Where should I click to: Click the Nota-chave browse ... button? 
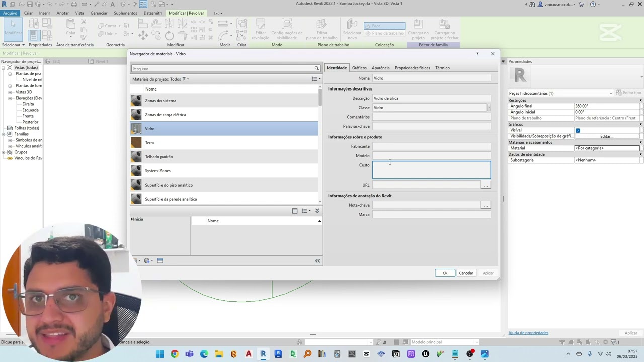[x=486, y=205]
